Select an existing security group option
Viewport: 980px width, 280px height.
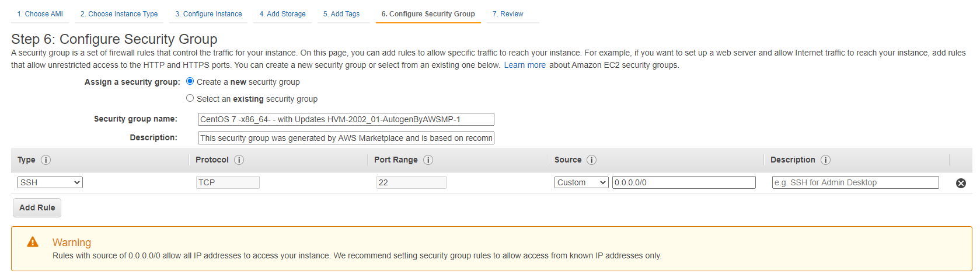(190, 98)
